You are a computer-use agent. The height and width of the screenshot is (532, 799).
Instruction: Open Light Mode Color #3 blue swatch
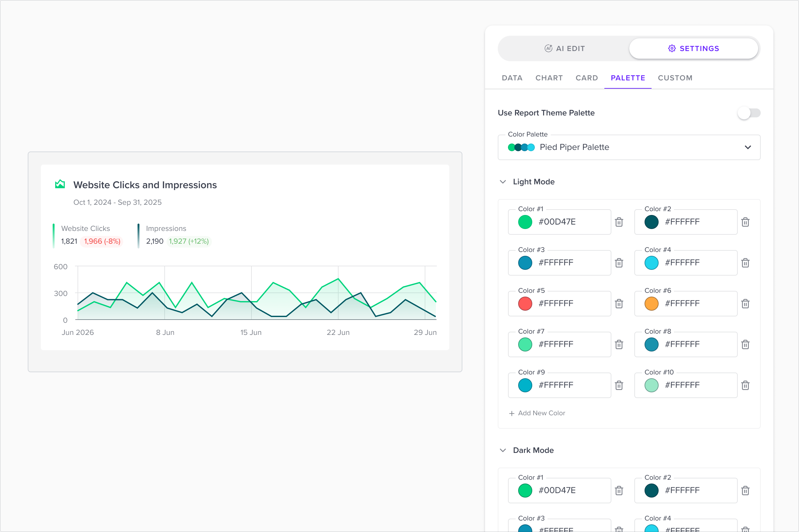click(x=525, y=262)
